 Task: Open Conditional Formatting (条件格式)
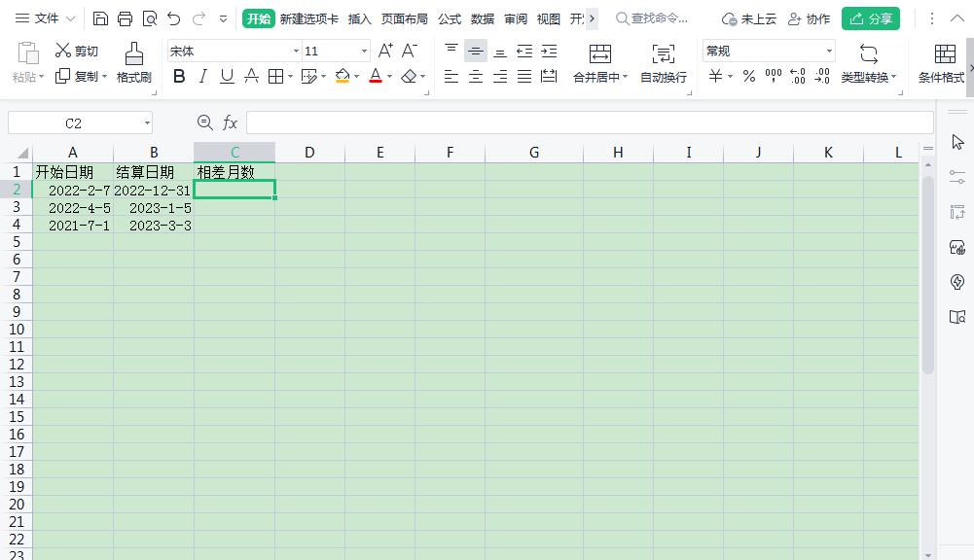[942, 62]
